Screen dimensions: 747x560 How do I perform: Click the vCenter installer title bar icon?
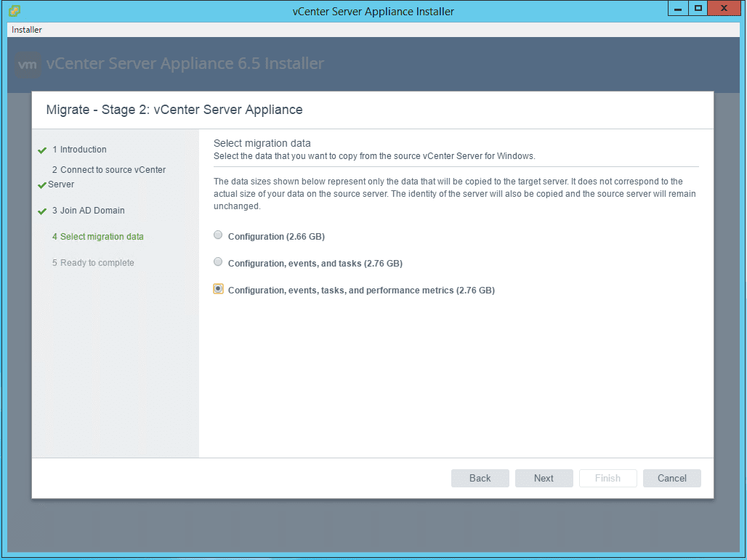coord(15,10)
